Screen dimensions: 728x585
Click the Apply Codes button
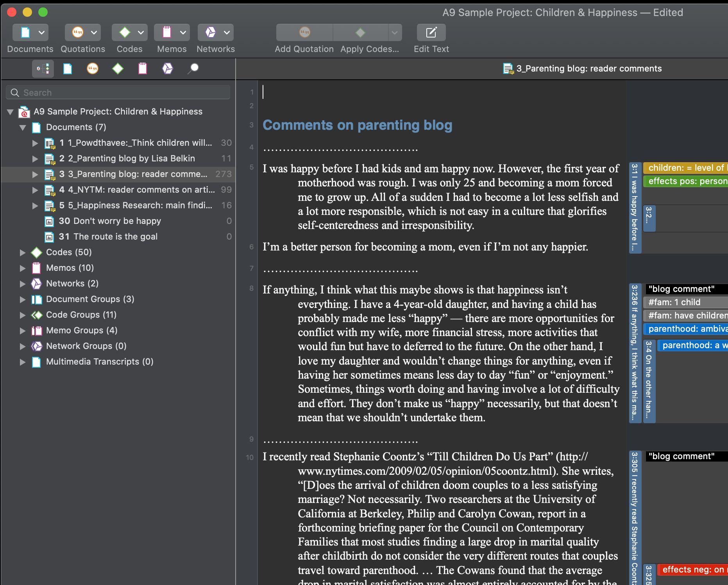point(360,32)
